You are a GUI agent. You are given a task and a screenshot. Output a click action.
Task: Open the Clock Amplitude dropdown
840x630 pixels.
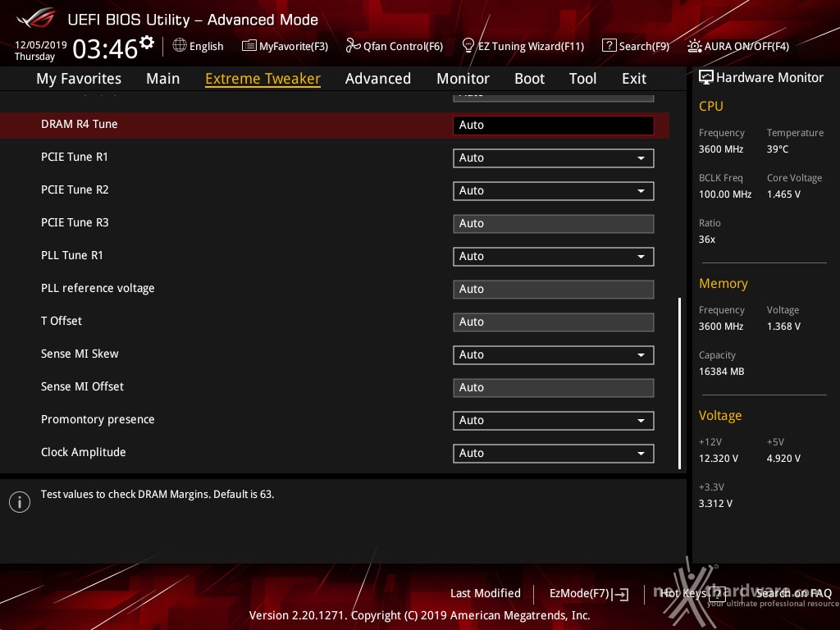pyautogui.click(x=554, y=453)
